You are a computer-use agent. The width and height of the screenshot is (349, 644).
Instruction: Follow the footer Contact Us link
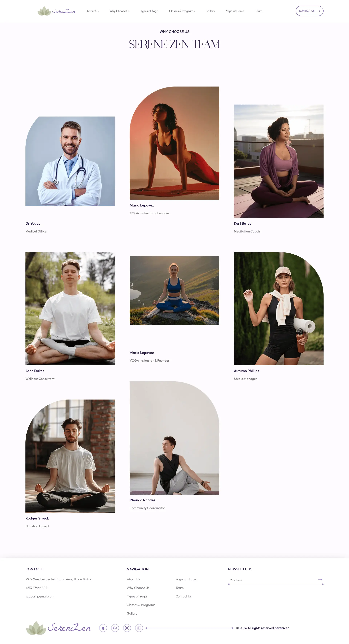click(184, 596)
